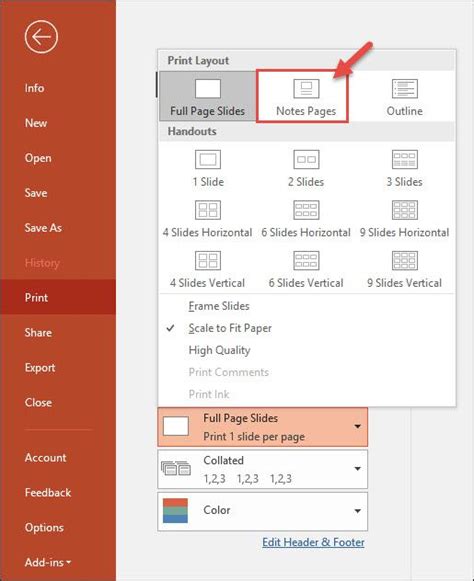Choose 4 Slides Vertical handout icon
This screenshot has width=474, height=581.
[208, 260]
